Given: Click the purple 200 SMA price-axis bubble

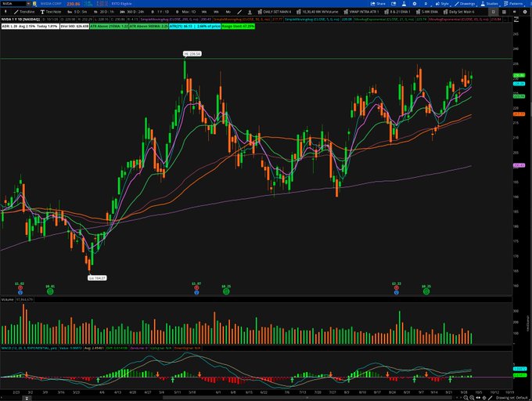Looking at the screenshot, I should coord(519,165).
